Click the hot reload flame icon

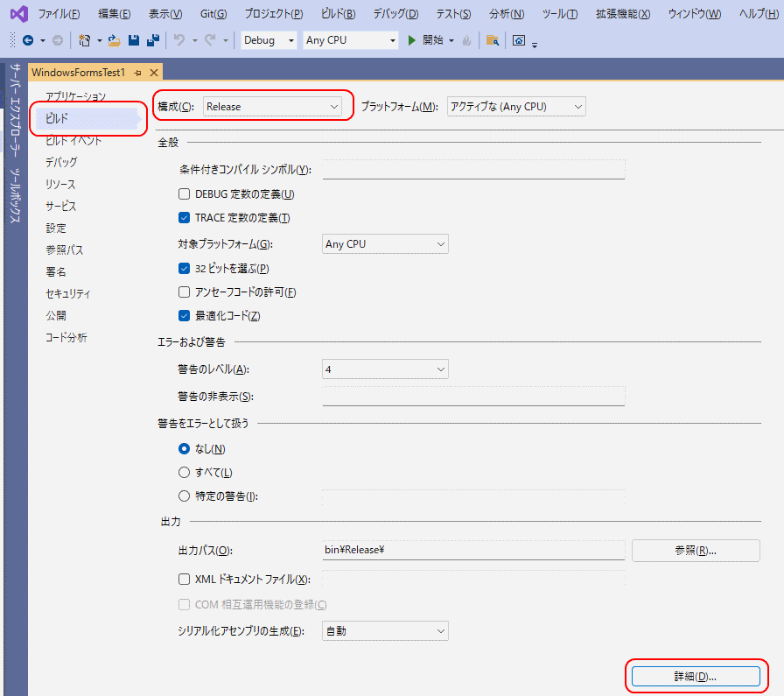[x=466, y=40]
